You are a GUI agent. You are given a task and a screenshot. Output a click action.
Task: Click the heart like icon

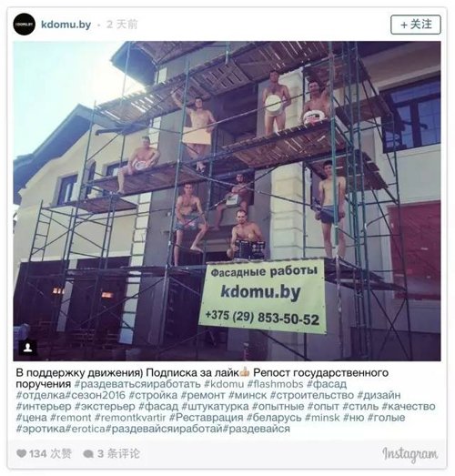[x=21, y=453]
